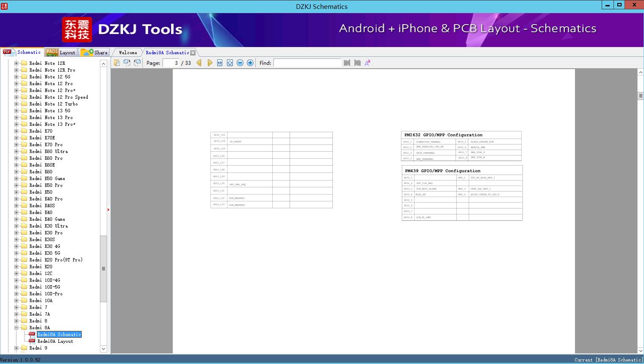Viewport: 644px width, 364px height.
Task: Find previous match icon
Action: coord(347,63)
